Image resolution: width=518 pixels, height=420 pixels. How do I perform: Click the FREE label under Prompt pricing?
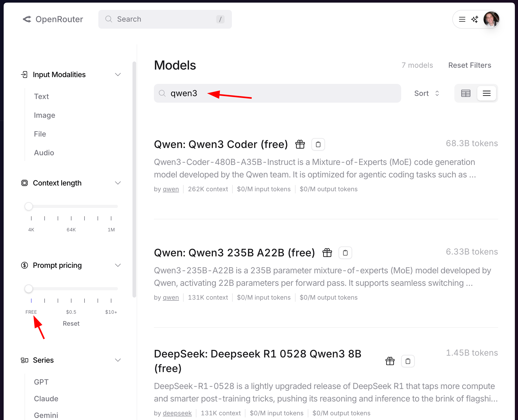pos(31,312)
